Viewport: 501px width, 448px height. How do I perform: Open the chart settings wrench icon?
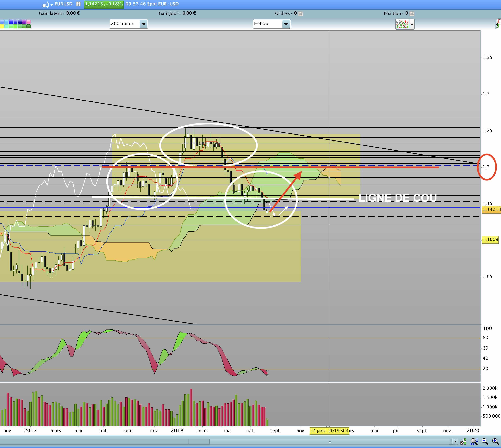pos(463,442)
